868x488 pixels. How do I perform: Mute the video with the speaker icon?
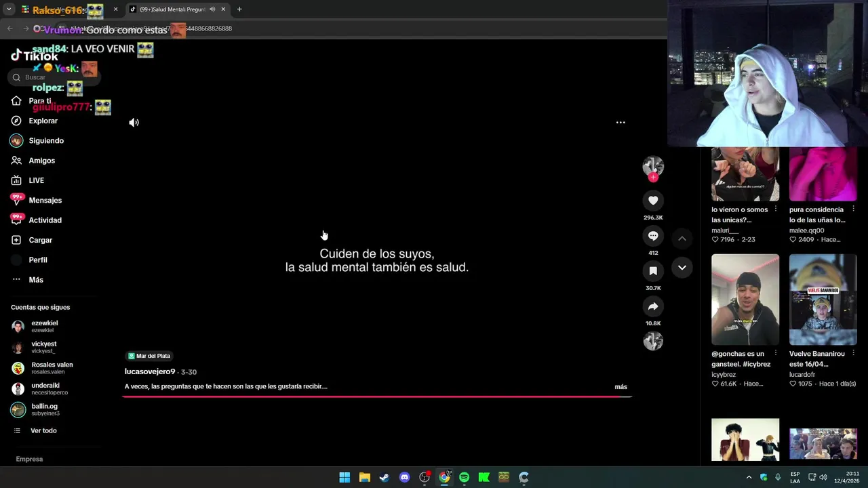pyautogui.click(x=134, y=123)
